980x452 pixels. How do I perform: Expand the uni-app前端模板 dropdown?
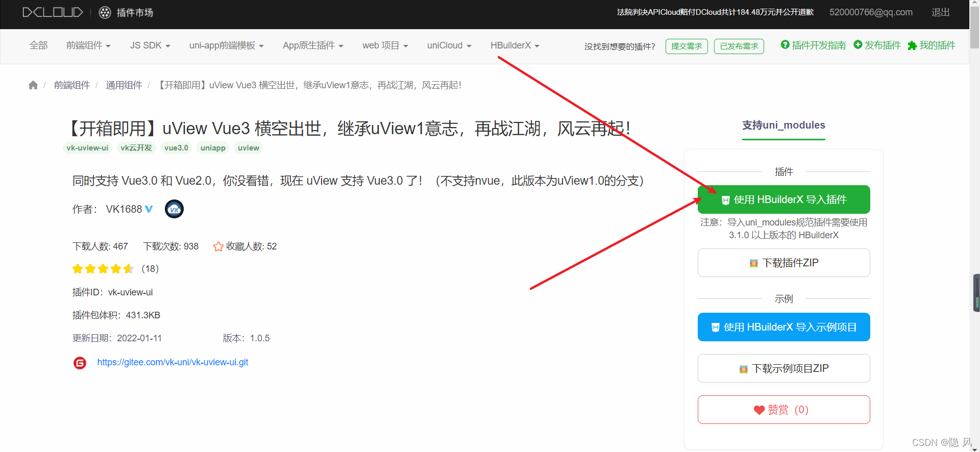(x=227, y=45)
